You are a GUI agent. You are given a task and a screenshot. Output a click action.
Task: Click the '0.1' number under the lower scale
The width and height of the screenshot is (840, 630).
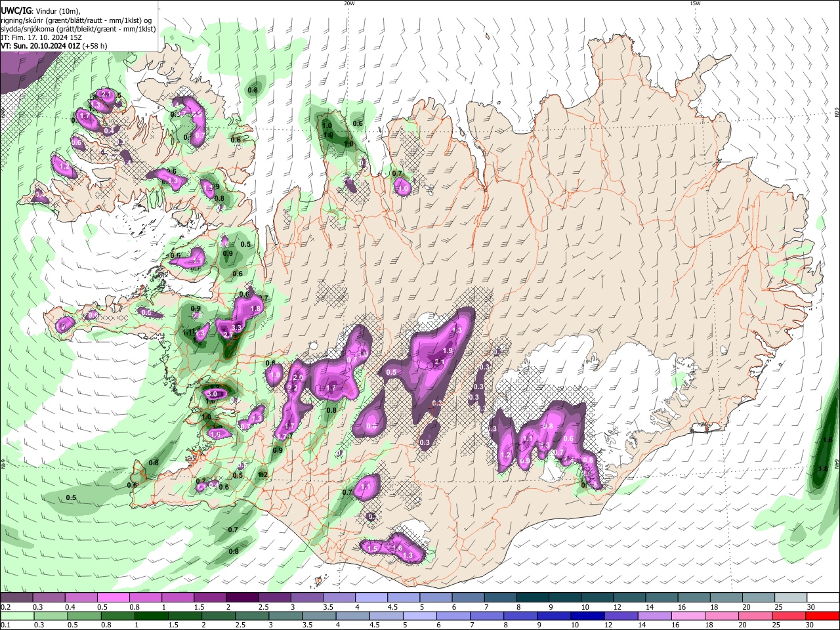point(5,625)
